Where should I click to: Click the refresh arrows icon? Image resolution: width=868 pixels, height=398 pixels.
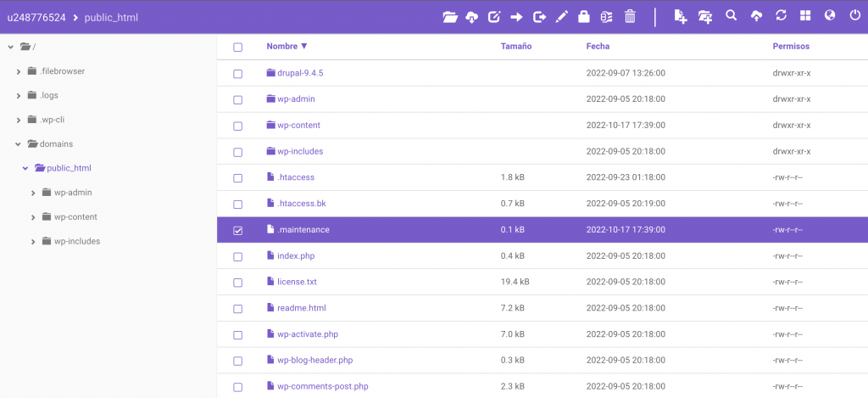(x=782, y=16)
